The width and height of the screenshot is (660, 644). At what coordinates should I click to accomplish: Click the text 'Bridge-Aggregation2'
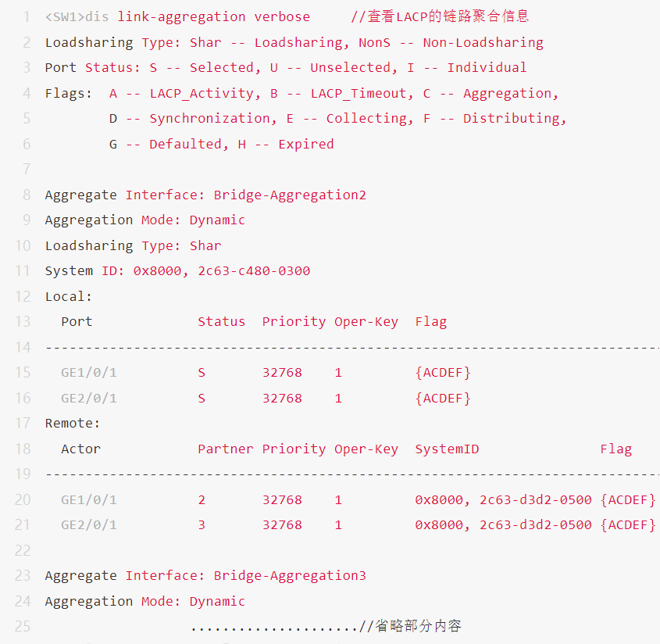290,195
